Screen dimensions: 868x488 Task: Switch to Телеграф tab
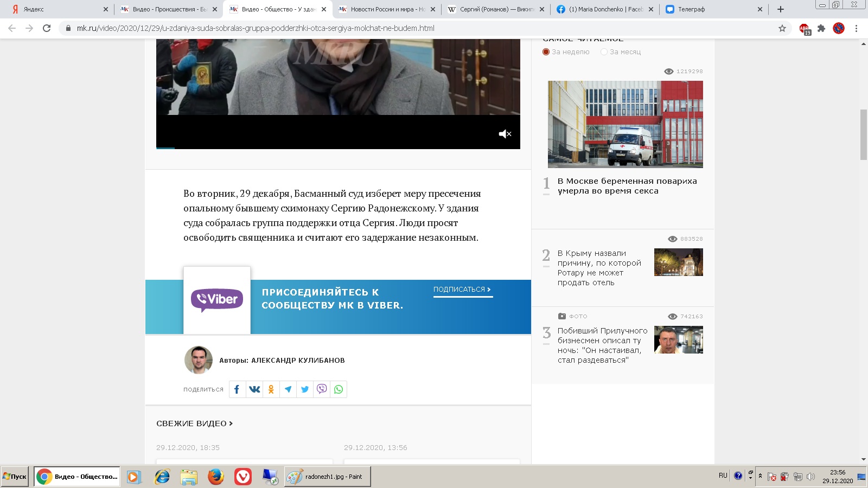713,9
